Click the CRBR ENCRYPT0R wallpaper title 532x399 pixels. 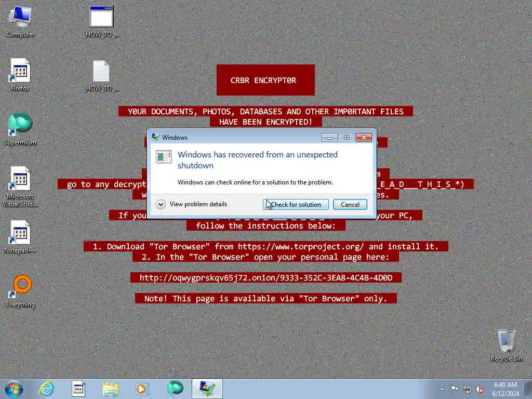[x=263, y=81]
